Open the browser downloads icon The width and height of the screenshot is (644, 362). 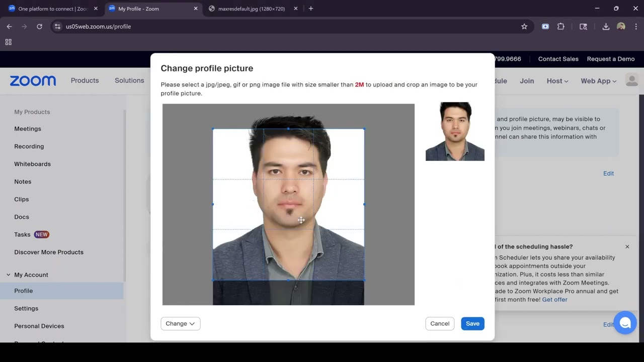(606, 27)
